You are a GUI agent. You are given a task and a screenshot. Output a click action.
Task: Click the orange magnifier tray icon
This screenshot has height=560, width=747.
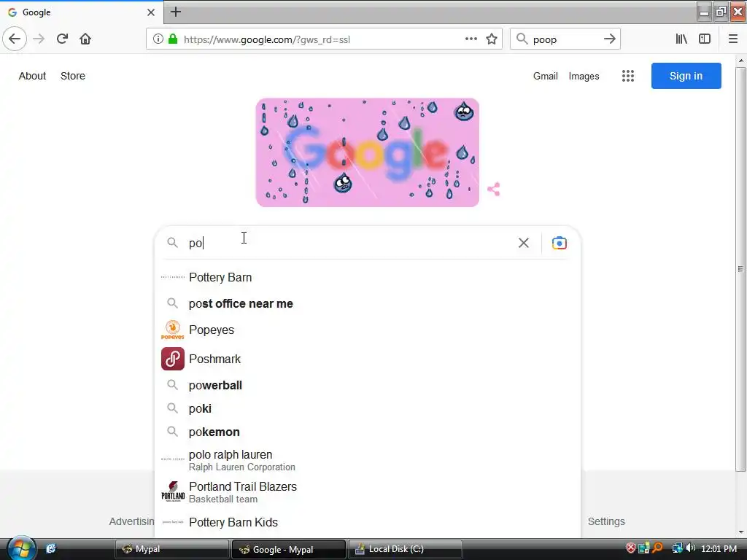[x=657, y=548]
